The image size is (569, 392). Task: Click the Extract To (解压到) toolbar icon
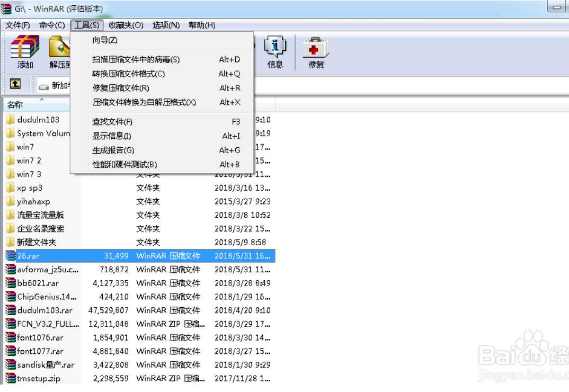[x=59, y=47]
